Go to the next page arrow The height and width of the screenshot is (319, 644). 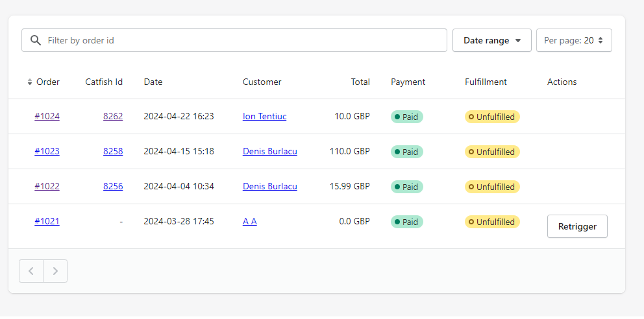[55, 271]
